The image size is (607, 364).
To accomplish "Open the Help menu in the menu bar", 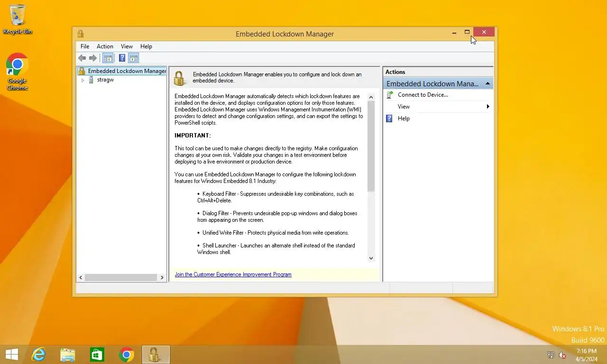I will (x=146, y=46).
